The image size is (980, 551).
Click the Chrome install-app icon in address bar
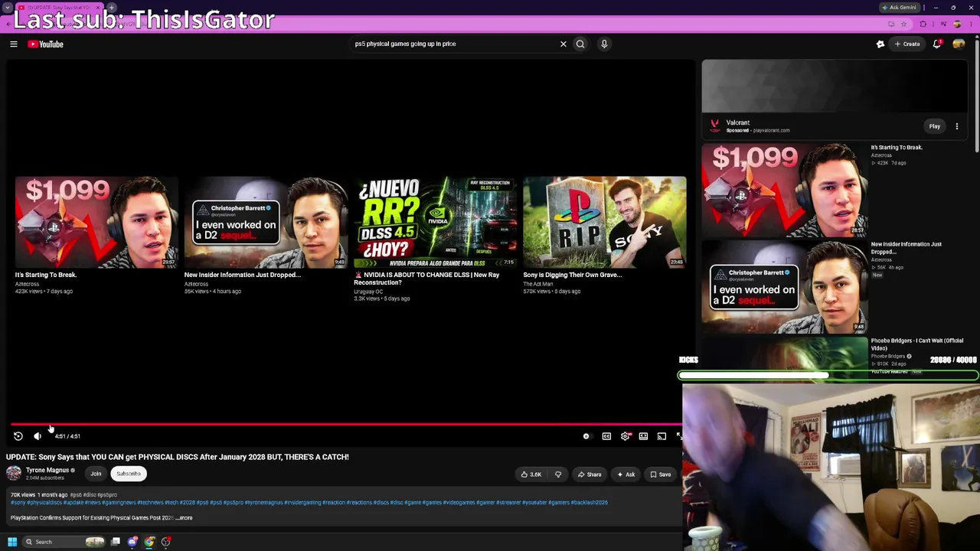pyautogui.click(x=891, y=24)
